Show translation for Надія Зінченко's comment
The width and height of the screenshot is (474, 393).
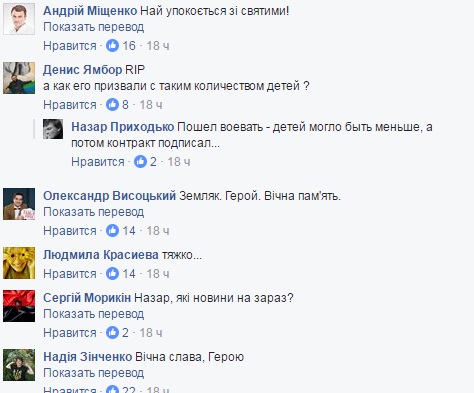[94, 373]
